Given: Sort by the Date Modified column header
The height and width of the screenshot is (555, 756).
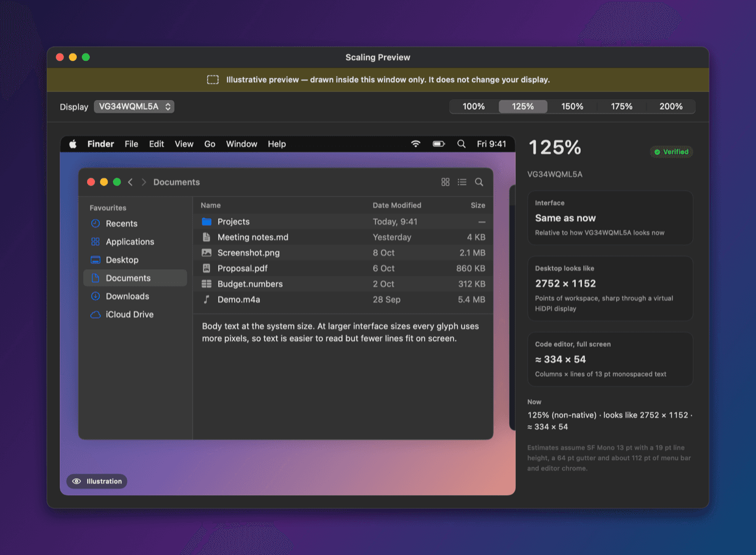Looking at the screenshot, I should click(x=397, y=205).
